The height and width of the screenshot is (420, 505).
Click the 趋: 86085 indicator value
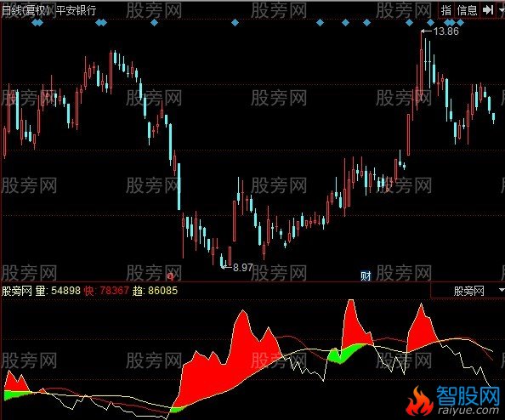tap(155, 291)
